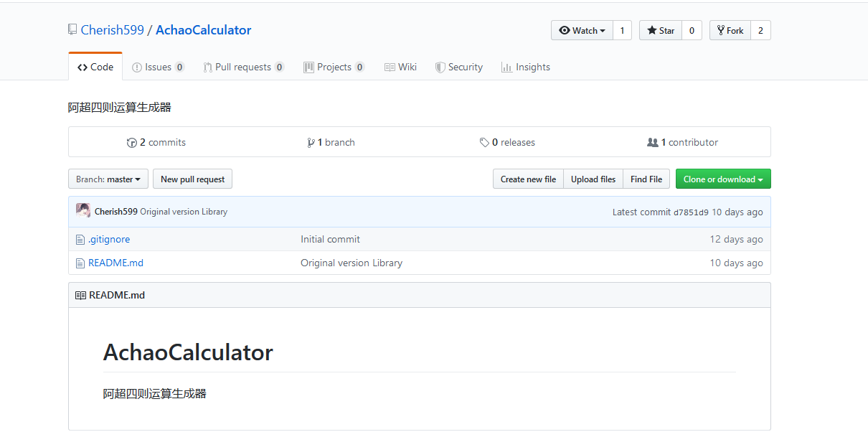View the 0 releases page
The width and height of the screenshot is (868, 432).
click(507, 142)
